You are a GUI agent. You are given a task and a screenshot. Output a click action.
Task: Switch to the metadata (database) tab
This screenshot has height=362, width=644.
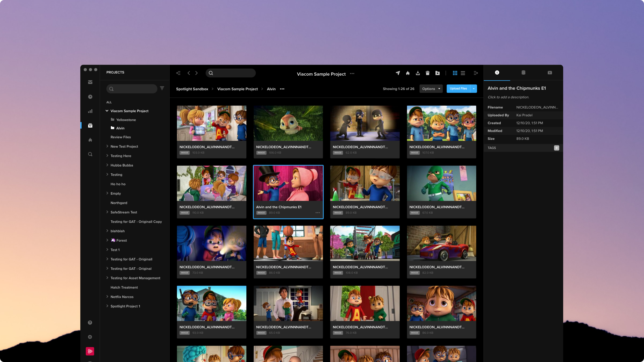tap(524, 73)
